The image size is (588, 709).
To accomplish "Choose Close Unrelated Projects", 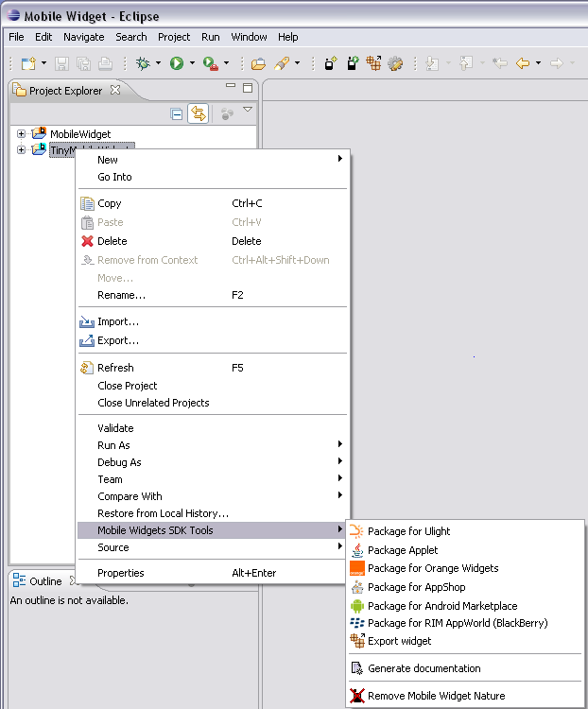I will 213,403.
